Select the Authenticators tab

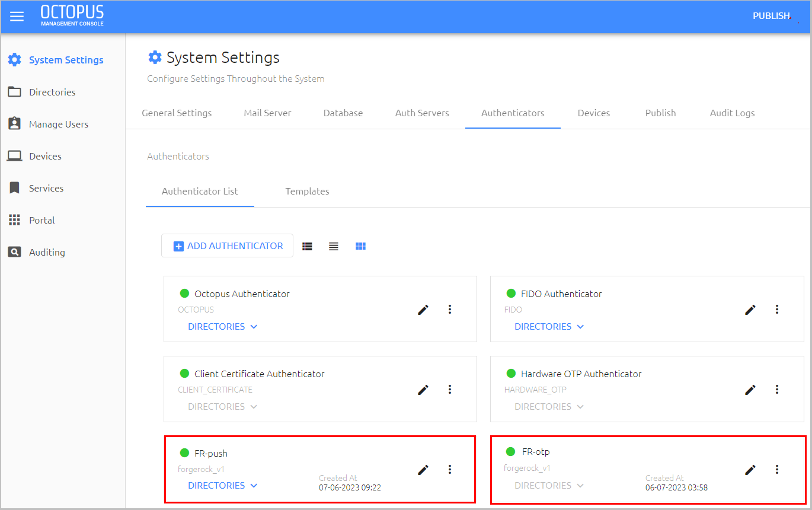[513, 113]
